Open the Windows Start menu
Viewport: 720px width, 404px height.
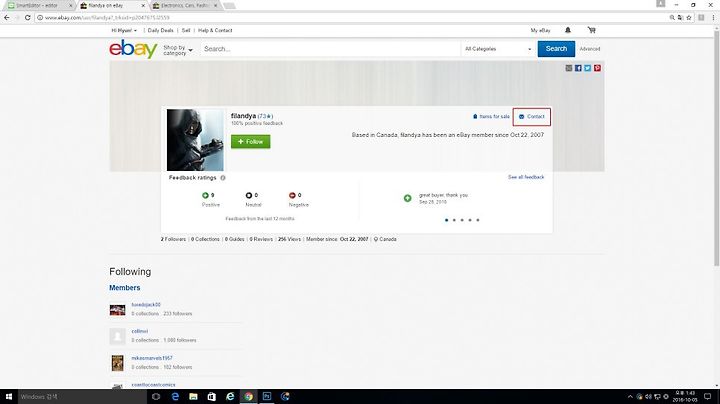8,397
